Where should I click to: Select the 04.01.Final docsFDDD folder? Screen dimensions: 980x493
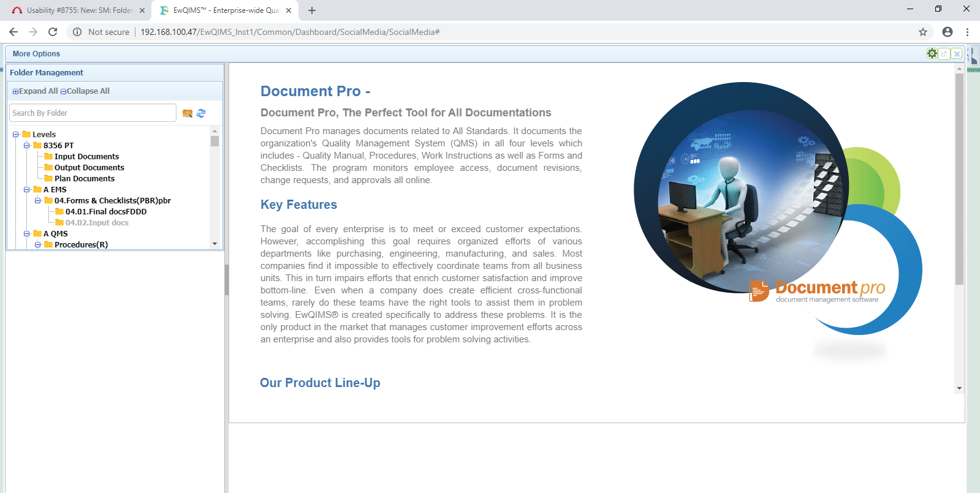point(106,211)
